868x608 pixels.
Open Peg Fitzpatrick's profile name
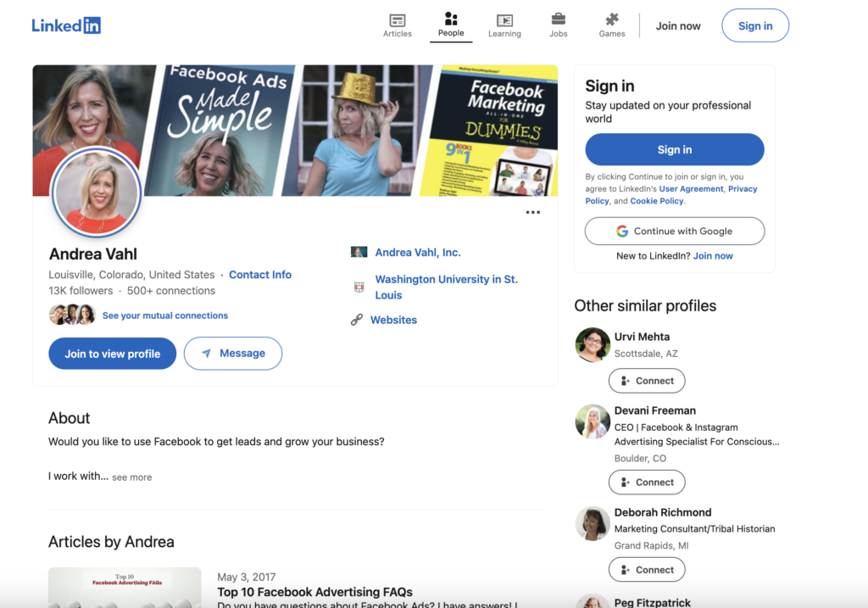coord(652,602)
